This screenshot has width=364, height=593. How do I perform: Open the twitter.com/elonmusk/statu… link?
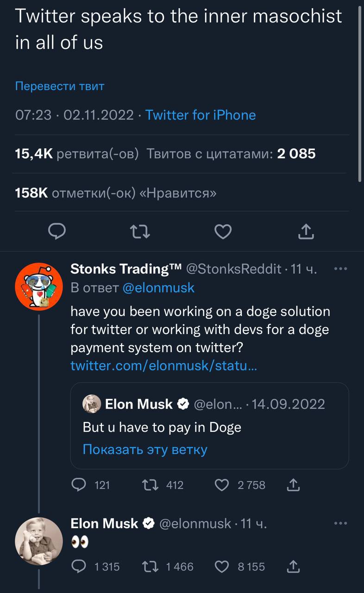(x=163, y=366)
